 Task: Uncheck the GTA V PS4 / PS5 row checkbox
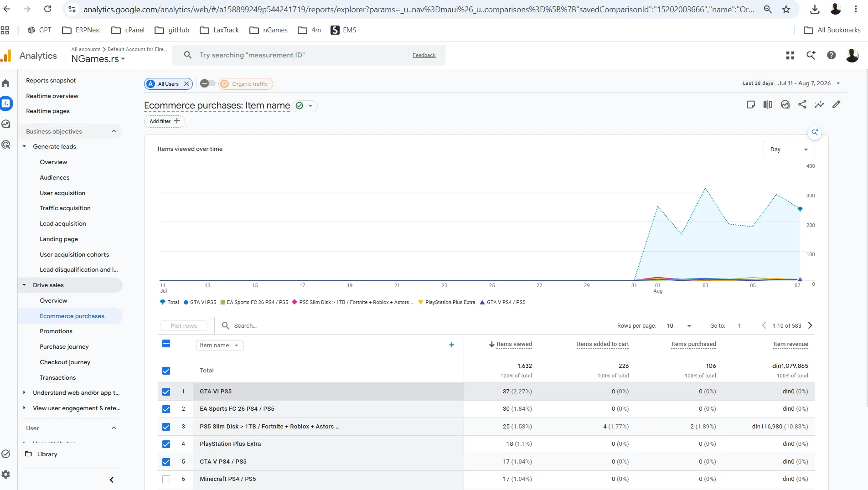(166, 462)
